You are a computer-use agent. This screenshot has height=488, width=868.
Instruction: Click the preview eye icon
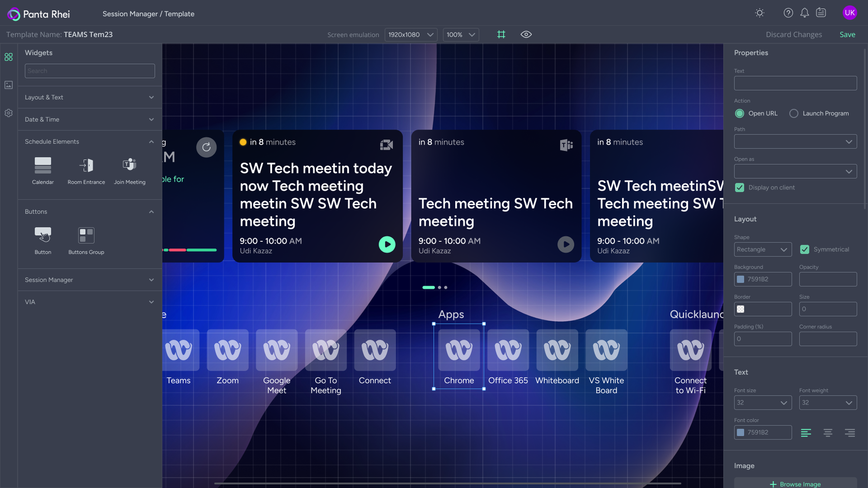(x=526, y=34)
